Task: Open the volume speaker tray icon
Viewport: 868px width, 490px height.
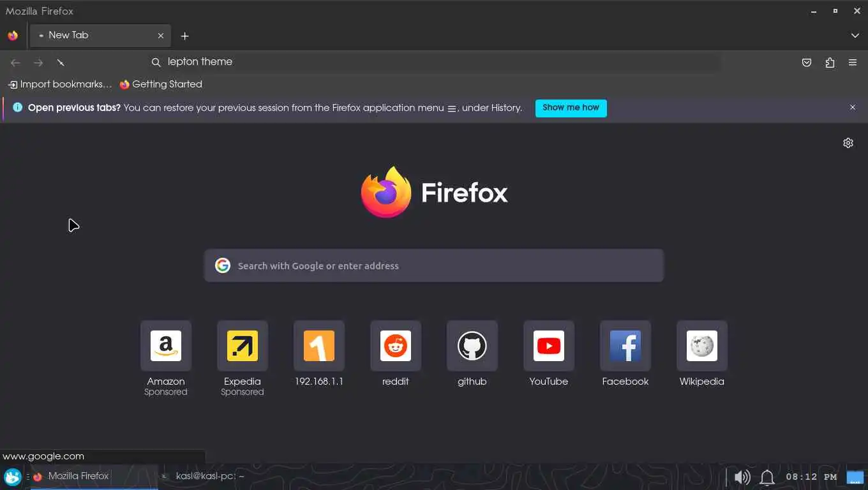Action: pos(742,477)
